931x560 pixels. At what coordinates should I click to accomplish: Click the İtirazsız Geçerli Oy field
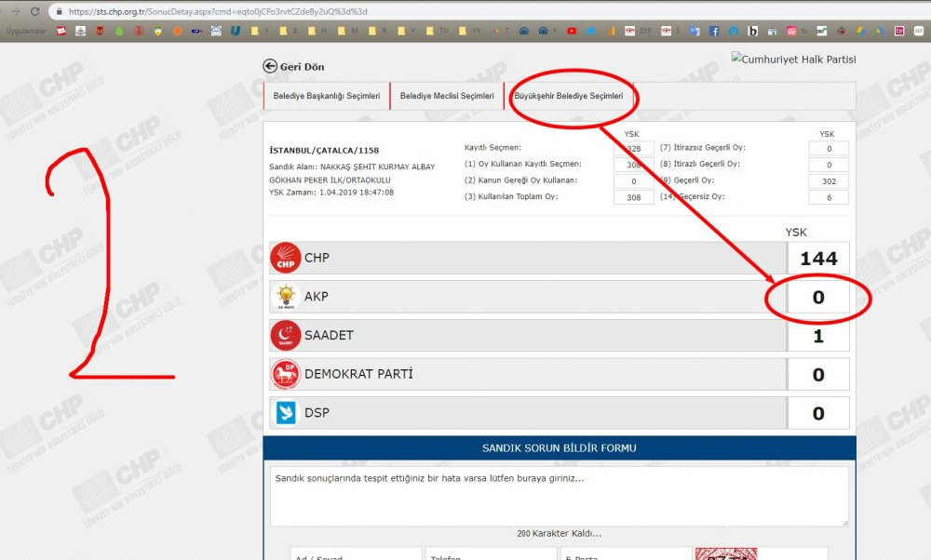click(x=829, y=148)
